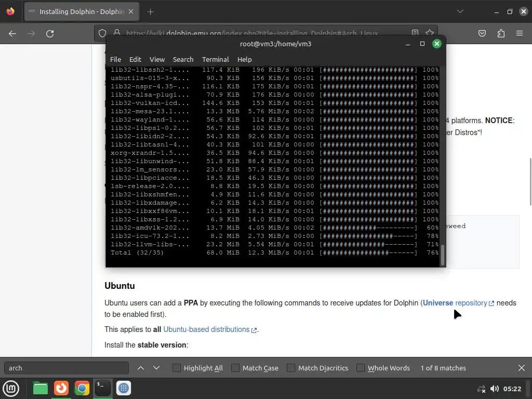Enable the Whole Words checkbox
The image size is (532, 399).
click(361, 368)
